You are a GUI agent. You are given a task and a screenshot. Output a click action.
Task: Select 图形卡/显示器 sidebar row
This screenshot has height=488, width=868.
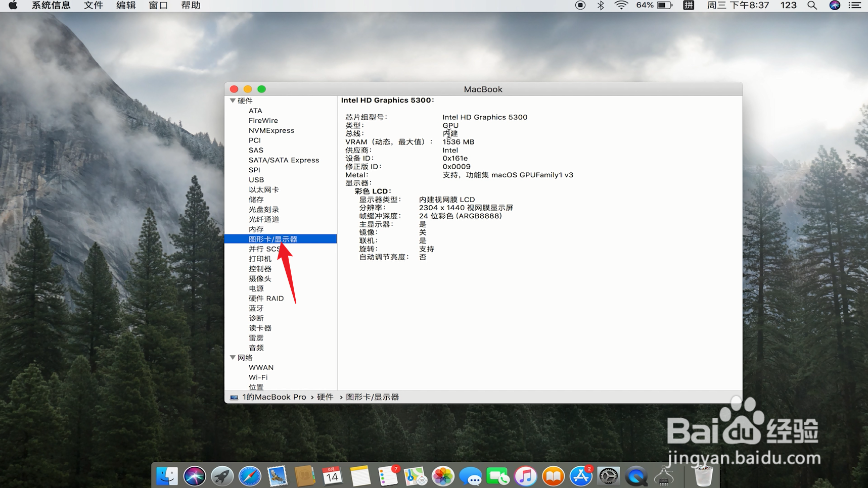[281, 239]
